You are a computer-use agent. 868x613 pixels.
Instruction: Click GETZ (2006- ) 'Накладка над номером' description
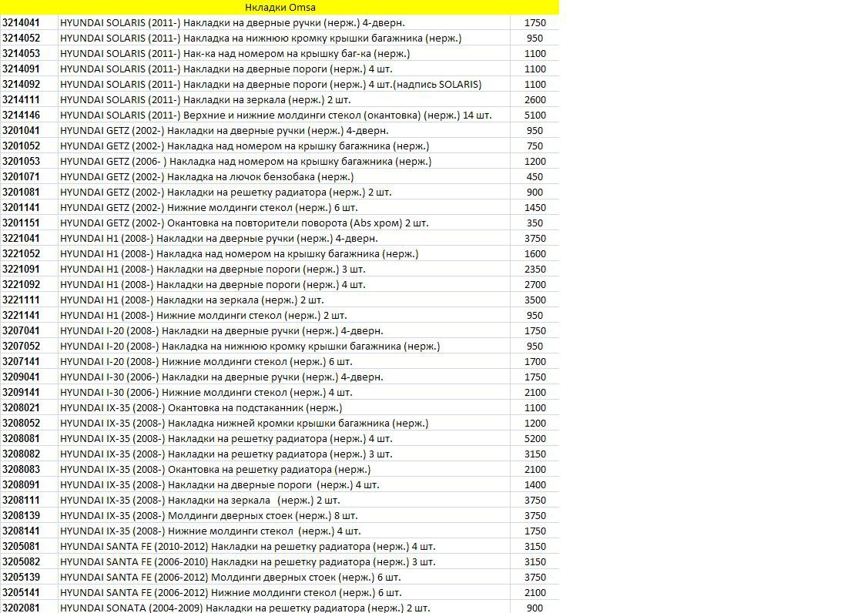(x=246, y=162)
